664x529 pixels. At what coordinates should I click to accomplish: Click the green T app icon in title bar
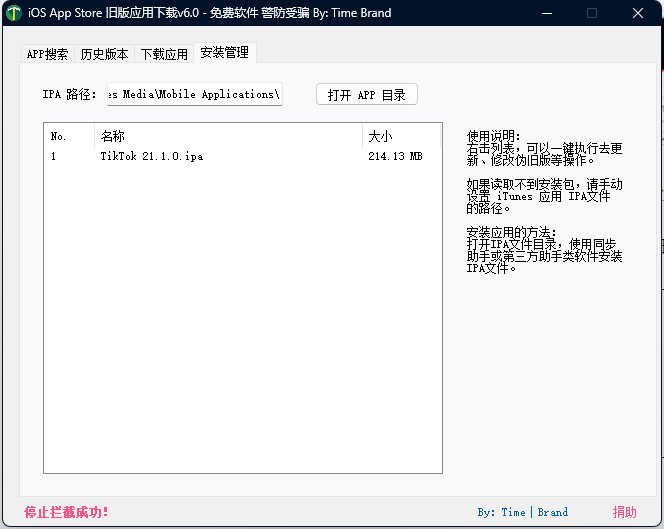[x=14, y=13]
